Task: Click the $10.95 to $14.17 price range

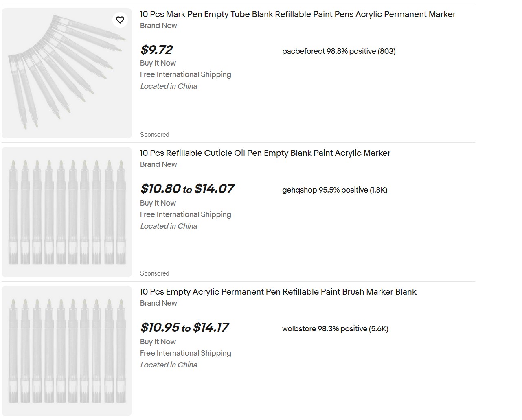Action: click(184, 327)
